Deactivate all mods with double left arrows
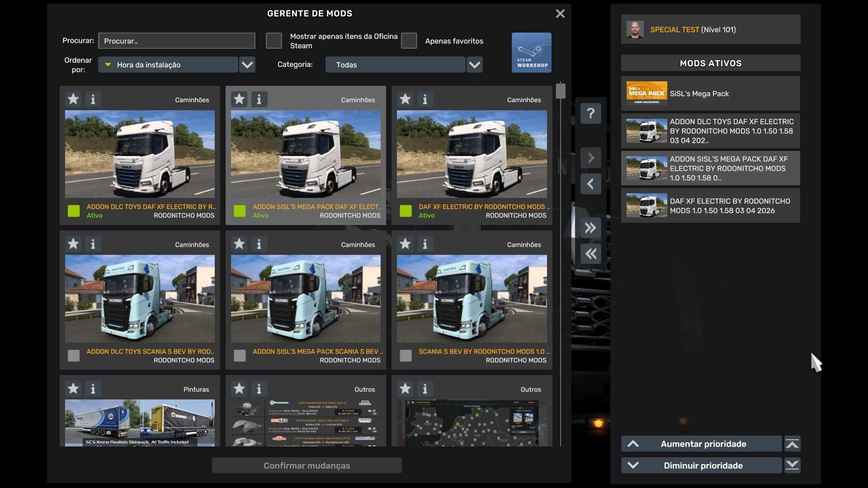 click(590, 254)
